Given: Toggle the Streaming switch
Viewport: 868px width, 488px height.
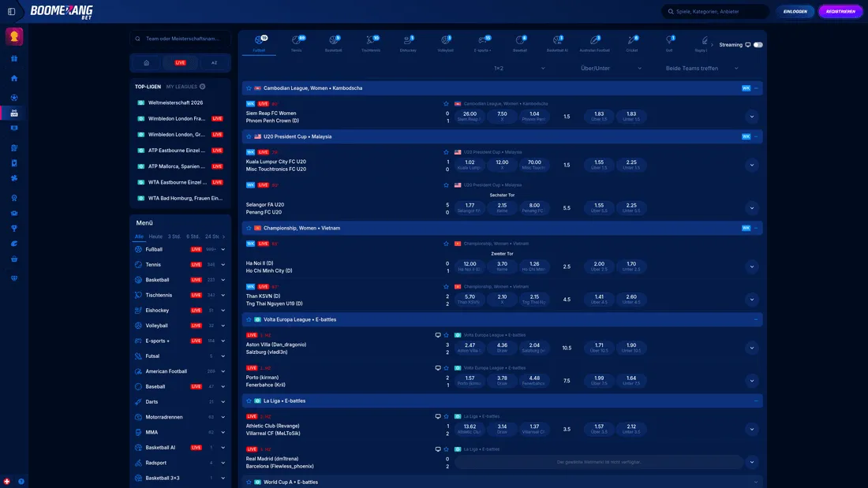Looking at the screenshot, I should [758, 45].
